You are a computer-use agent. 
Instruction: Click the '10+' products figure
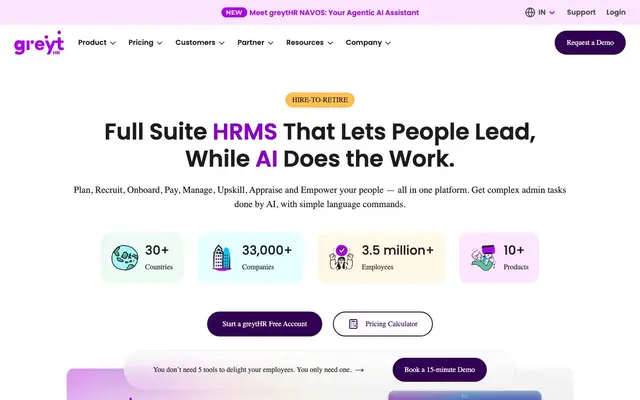[x=513, y=250]
